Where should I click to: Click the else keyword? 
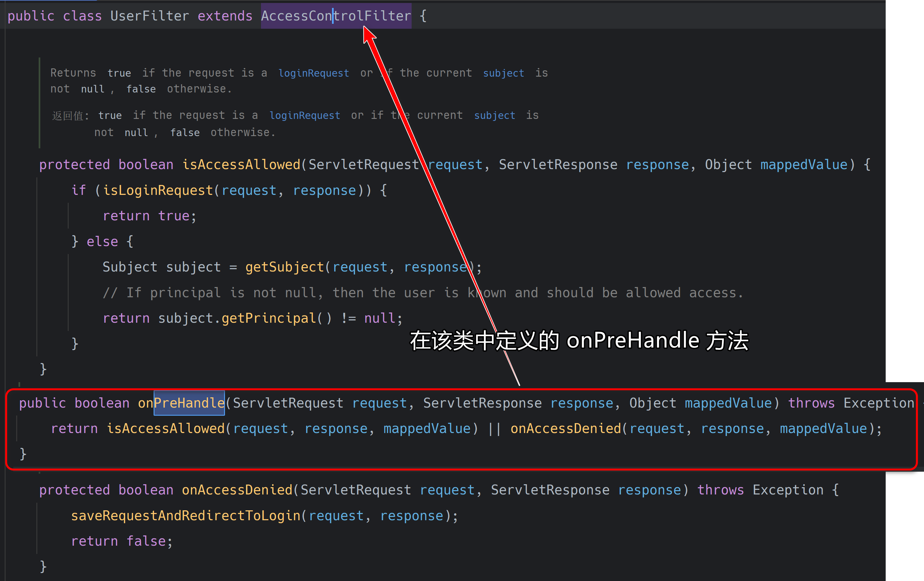[102, 242]
